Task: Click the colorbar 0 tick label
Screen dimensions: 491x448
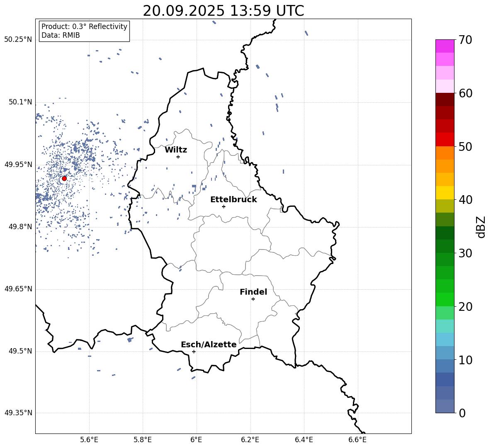Action: point(462,413)
